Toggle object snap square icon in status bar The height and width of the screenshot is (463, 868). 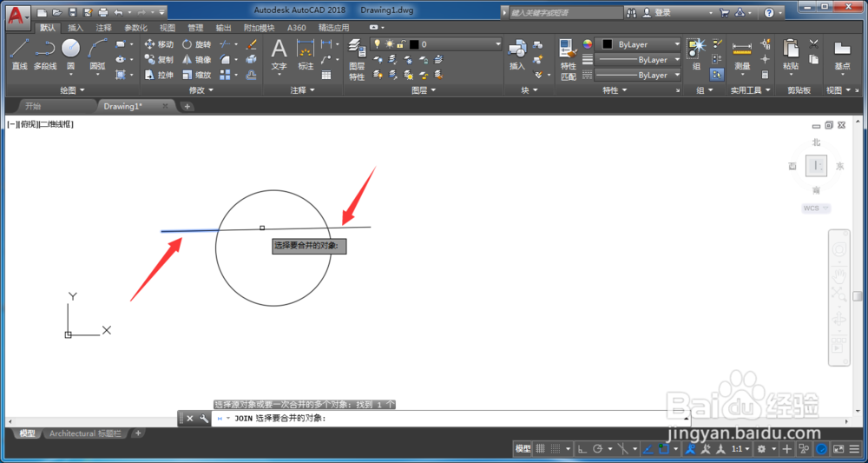pyautogui.click(x=664, y=448)
